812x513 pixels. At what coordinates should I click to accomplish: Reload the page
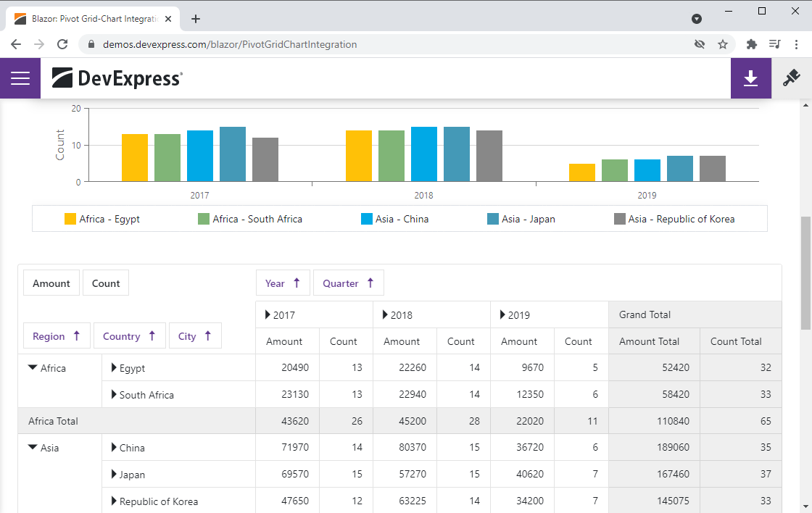point(63,44)
